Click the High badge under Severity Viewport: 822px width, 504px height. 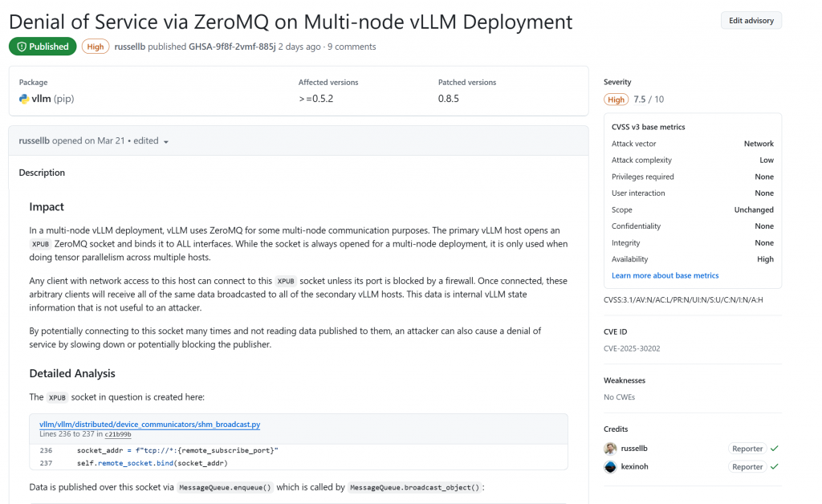pos(616,100)
